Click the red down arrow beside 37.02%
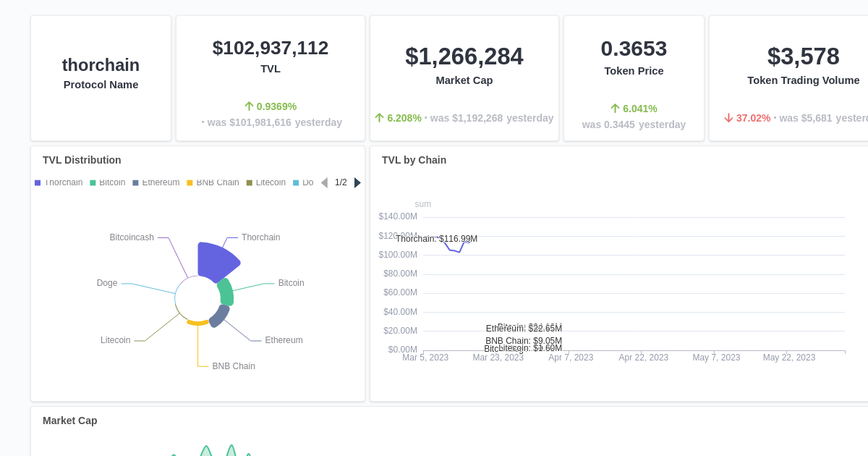Viewport: 868px width, 456px height. point(729,118)
